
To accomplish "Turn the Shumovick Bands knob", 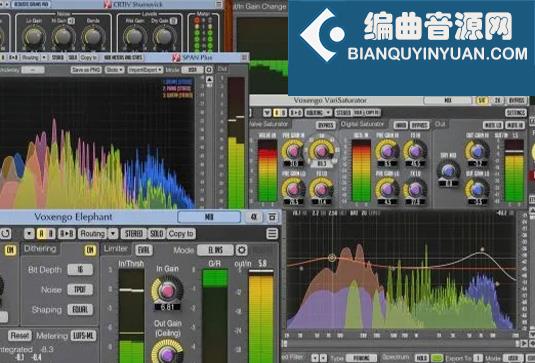I will coord(93,37).
